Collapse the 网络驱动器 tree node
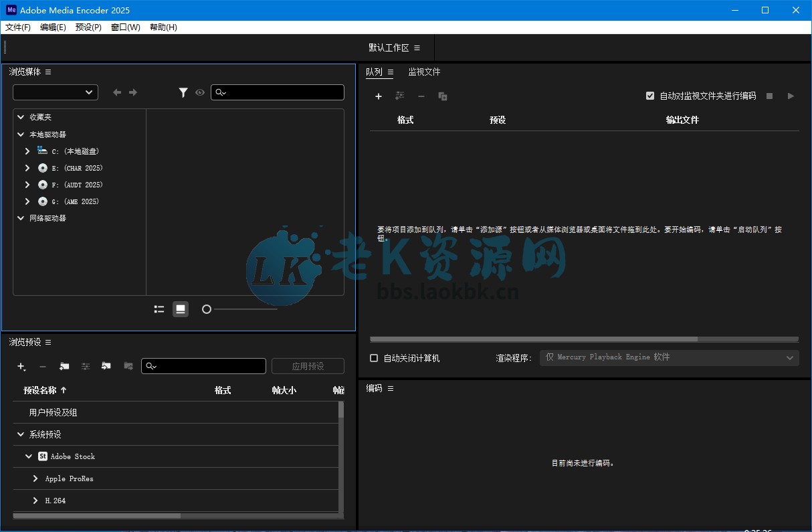 (x=21, y=218)
